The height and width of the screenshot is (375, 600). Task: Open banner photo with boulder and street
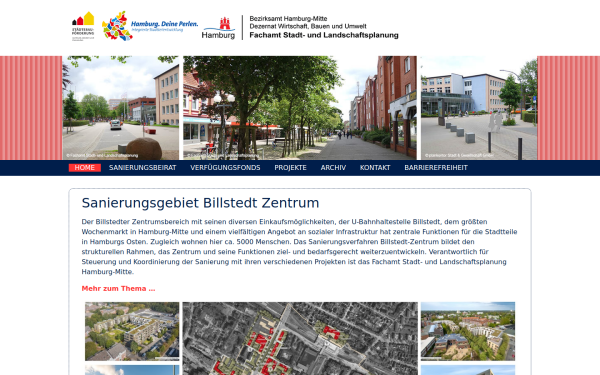121,108
